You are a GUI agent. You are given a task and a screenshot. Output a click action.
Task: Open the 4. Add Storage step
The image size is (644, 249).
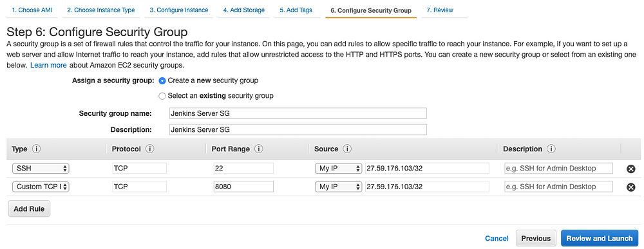click(243, 10)
